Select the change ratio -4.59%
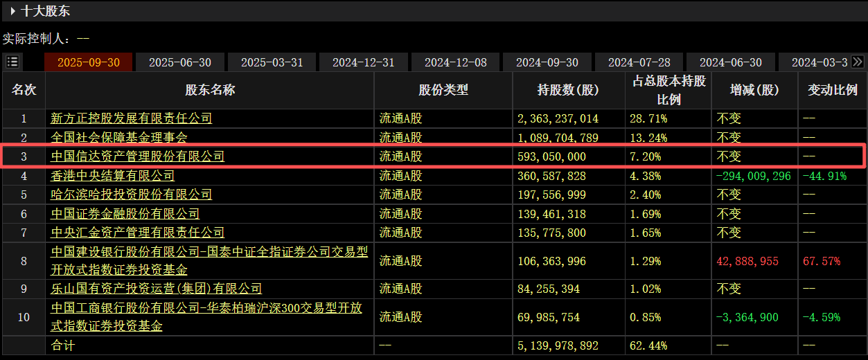This screenshot has height=360, width=868. [822, 317]
